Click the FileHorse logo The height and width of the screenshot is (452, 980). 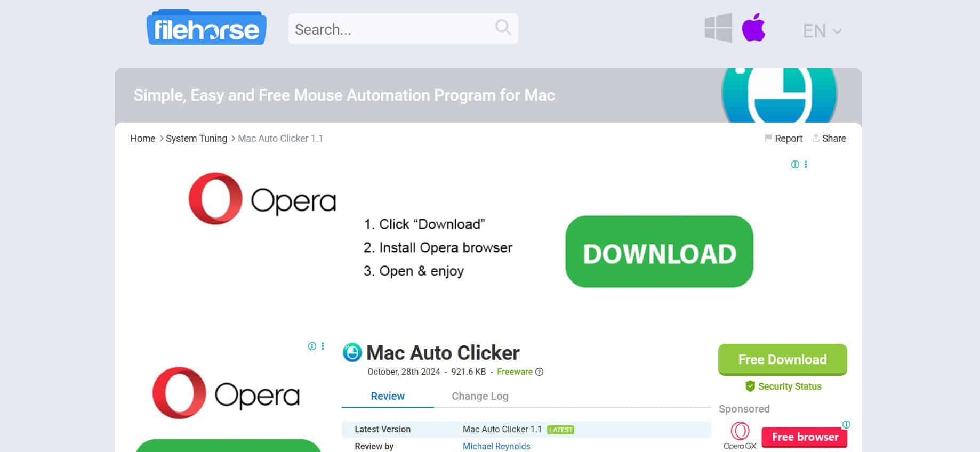pos(207,28)
